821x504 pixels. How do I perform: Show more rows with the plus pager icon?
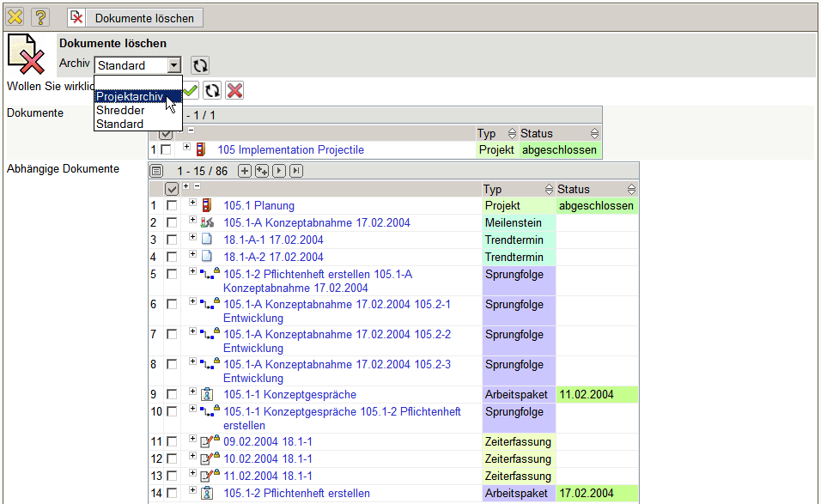point(245,171)
